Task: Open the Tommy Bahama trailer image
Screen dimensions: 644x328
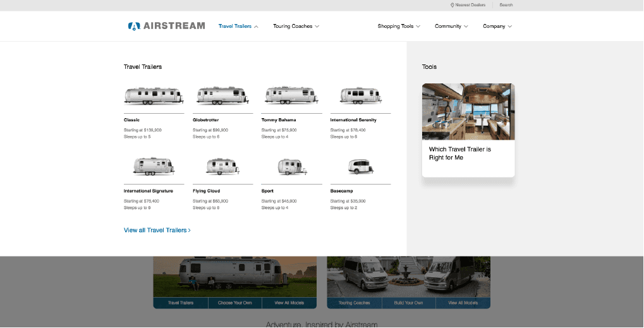Action: point(291,95)
